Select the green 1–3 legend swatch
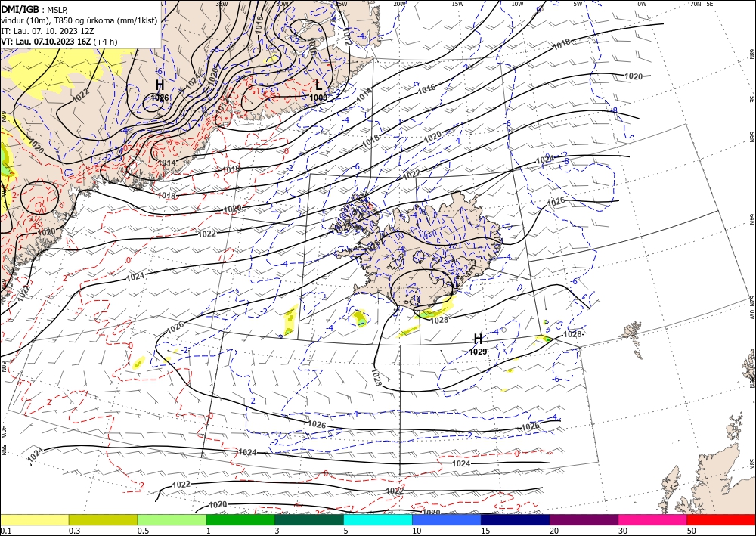 point(240,519)
